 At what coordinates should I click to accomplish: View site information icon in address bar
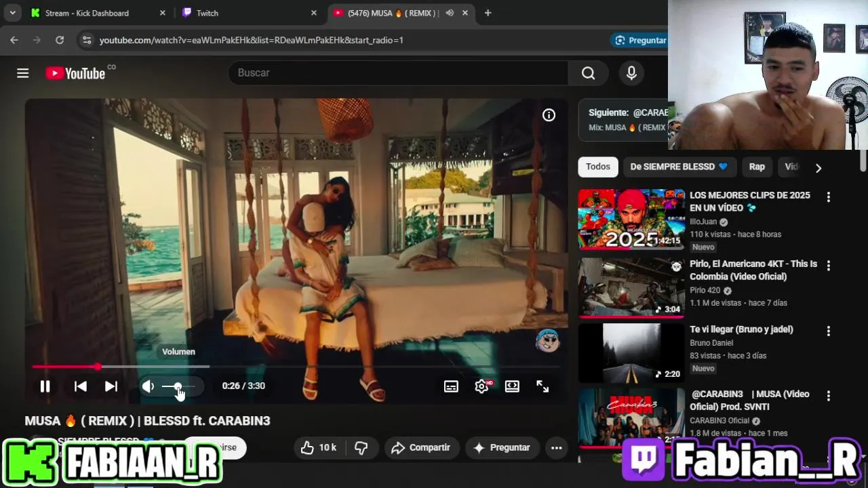click(87, 40)
